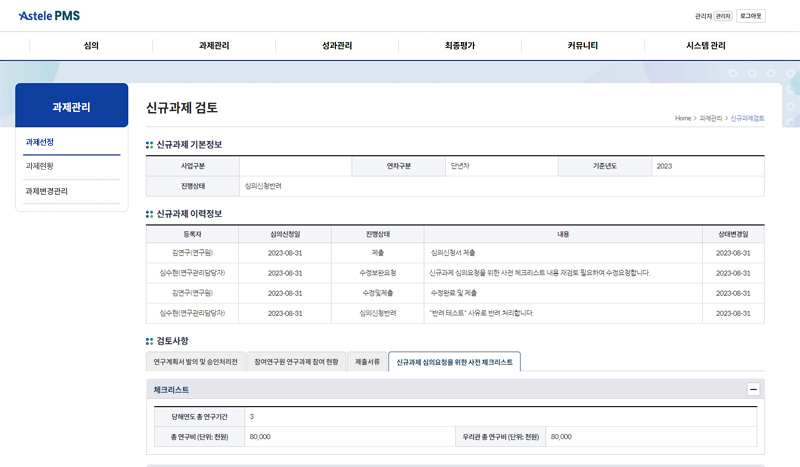This screenshot has width=800, height=467.
Task: Select 과제선정 in the sidebar
Action: [x=40, y=142]
